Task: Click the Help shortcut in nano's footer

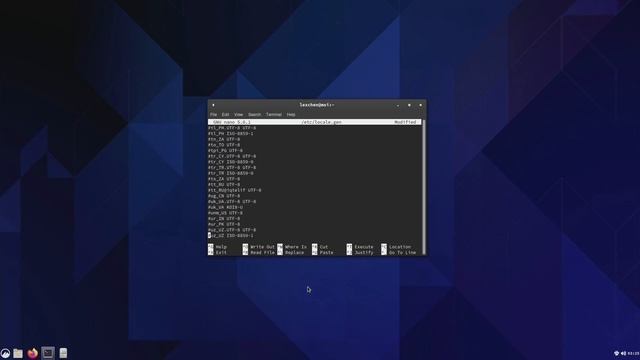Action: coord(218,247)
